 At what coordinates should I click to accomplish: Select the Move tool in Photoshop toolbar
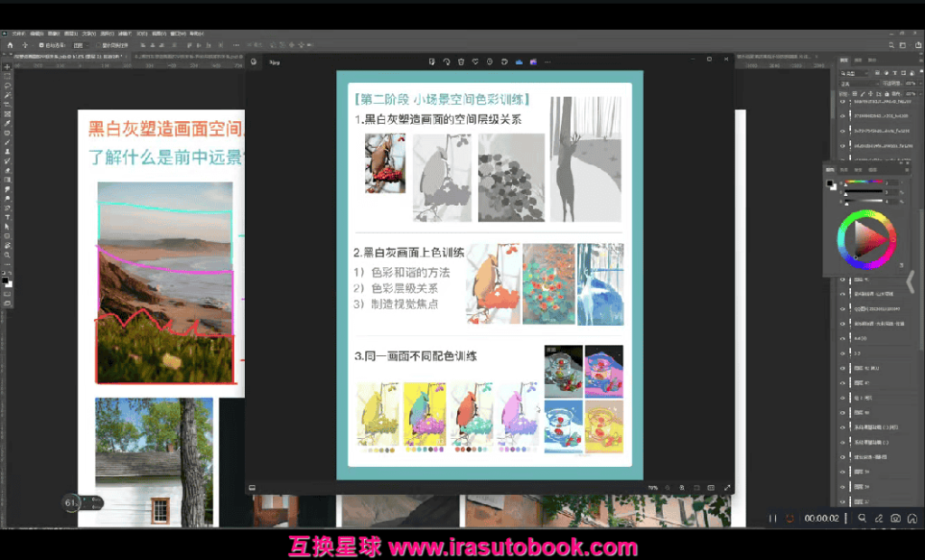[7, 67]
